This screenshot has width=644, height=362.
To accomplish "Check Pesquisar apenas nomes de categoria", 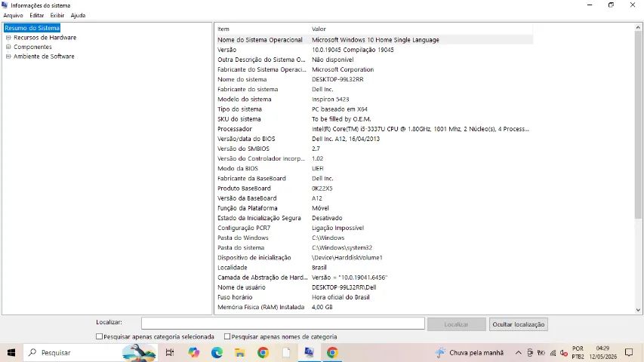I will tap(226, 336).
